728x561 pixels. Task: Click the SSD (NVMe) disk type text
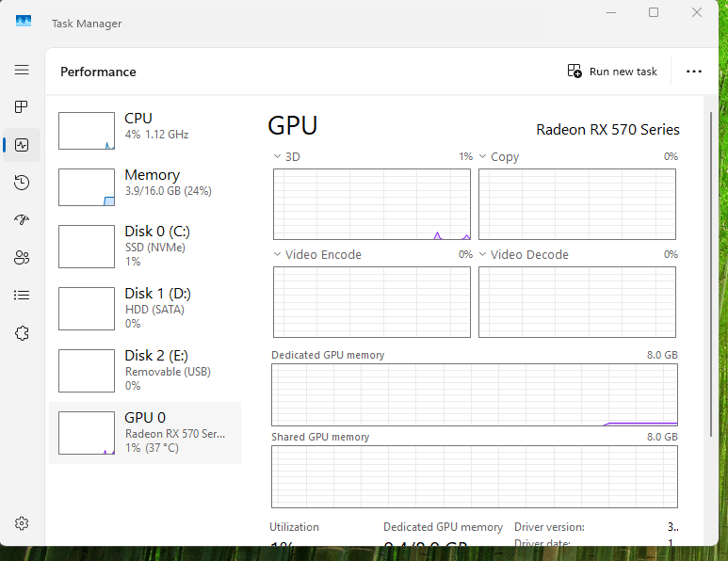[155, 248]
